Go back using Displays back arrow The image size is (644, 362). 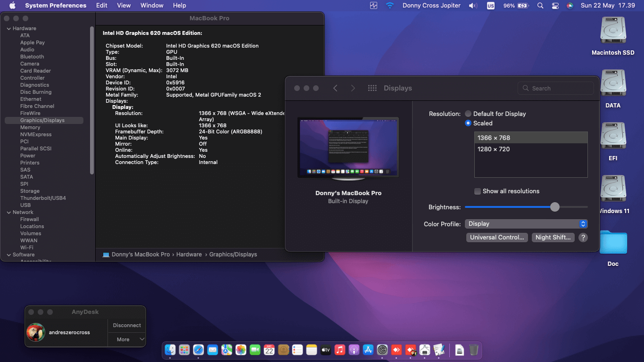[x=335, y=88]
